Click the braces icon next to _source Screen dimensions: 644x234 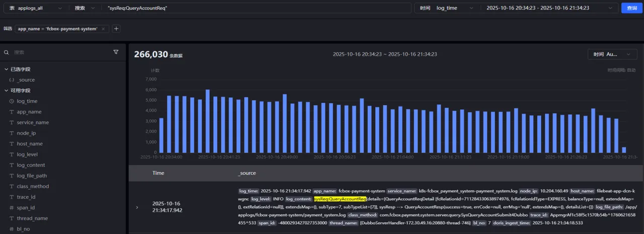(12, 80)
